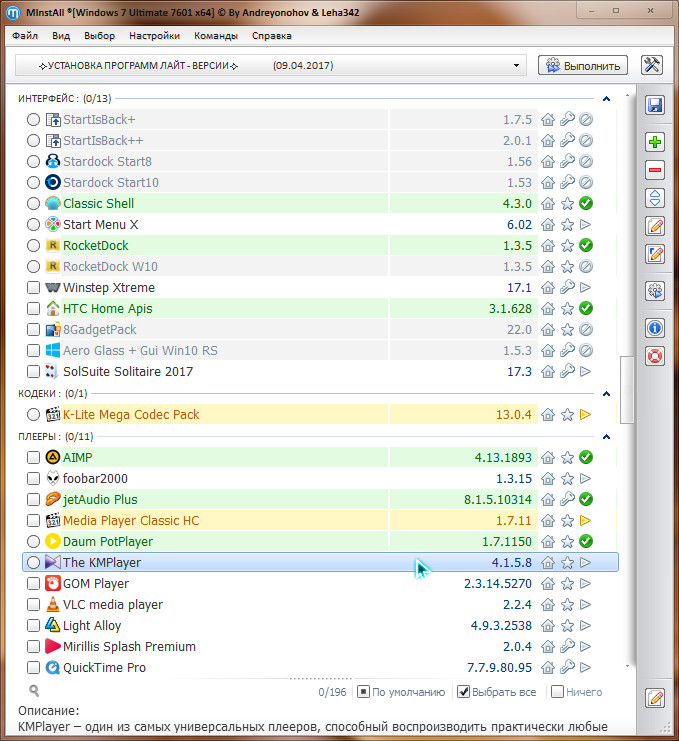Click the info (i) sidebar icon

point(655,328)
